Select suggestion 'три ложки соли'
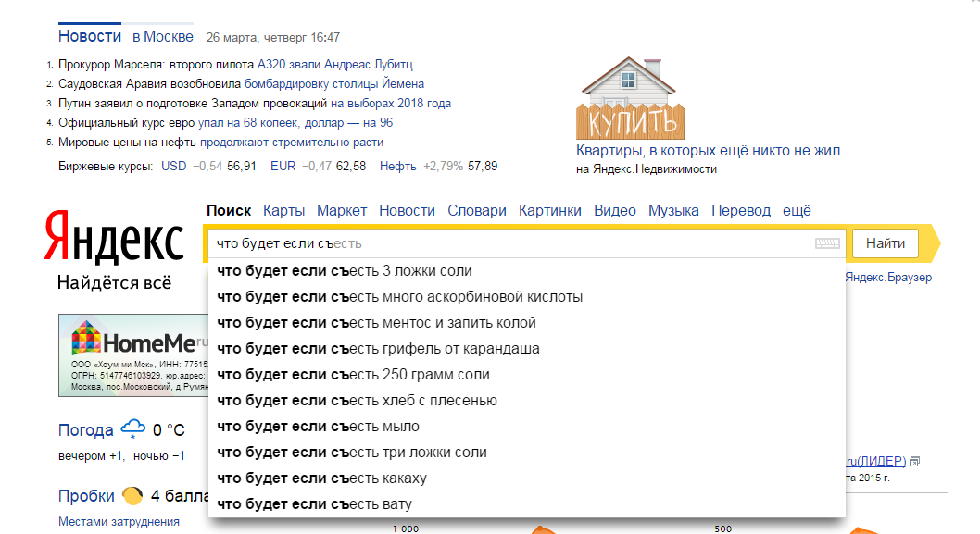This screenshot has height=534, width=980. [527, 453]
